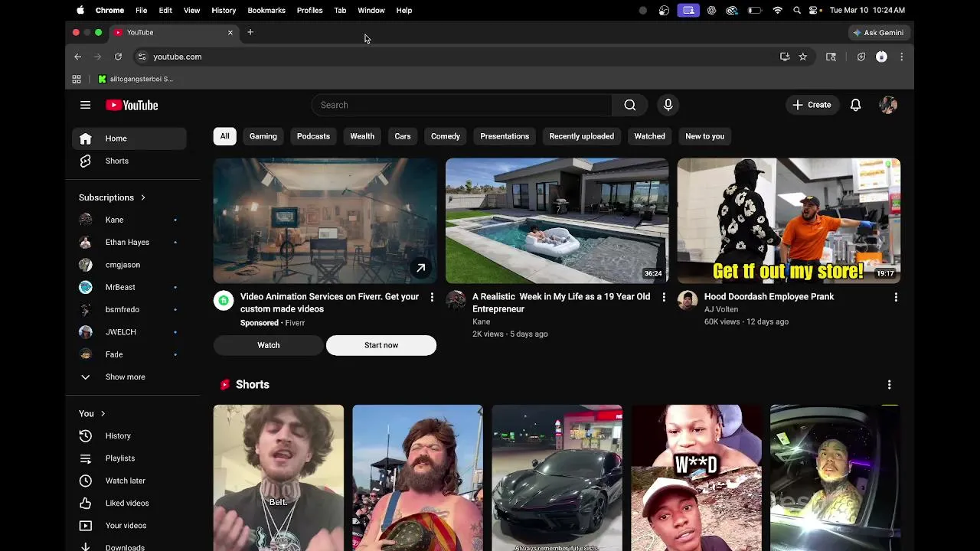Screen dimensions: 980x551
Task: Click the Start now button
Action: pyautogui.click(x=381, y=345)
